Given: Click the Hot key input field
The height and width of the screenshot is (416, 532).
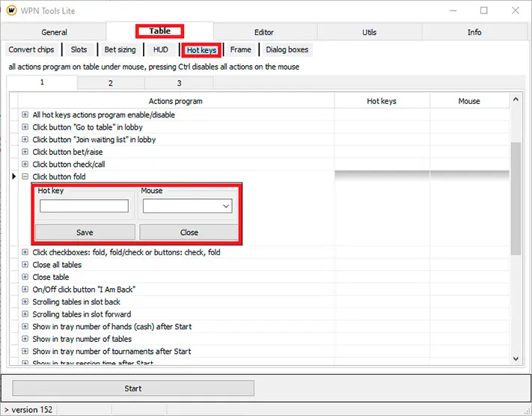Looking at the screenshot, I should [x=84, y=207].
